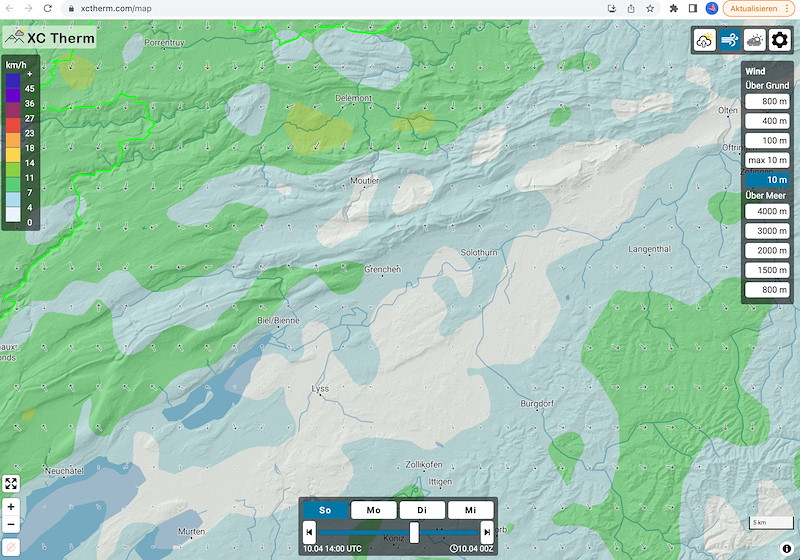Screen dimensions: 800x560
Task: Open the thermal forecast layer icon
Action: [705, 41]
